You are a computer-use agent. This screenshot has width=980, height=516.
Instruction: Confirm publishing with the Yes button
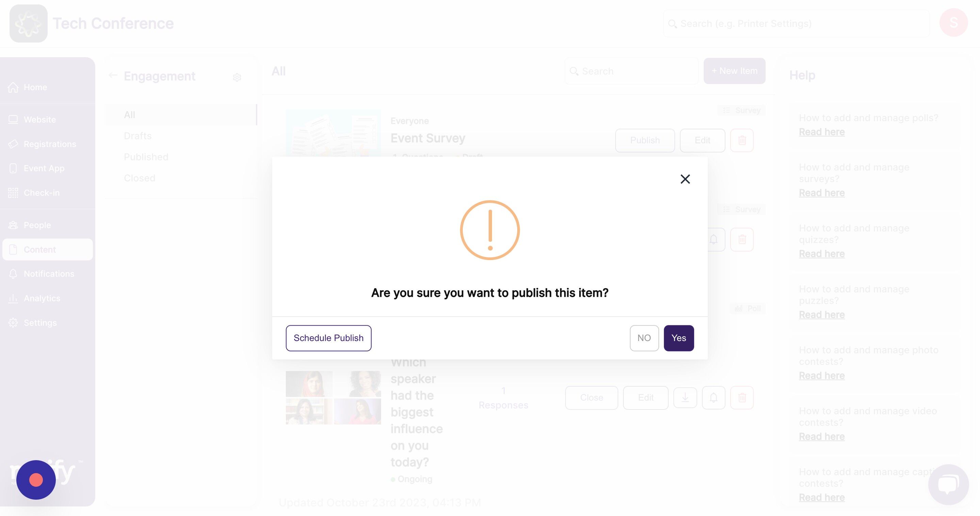(x=679, y=338)
